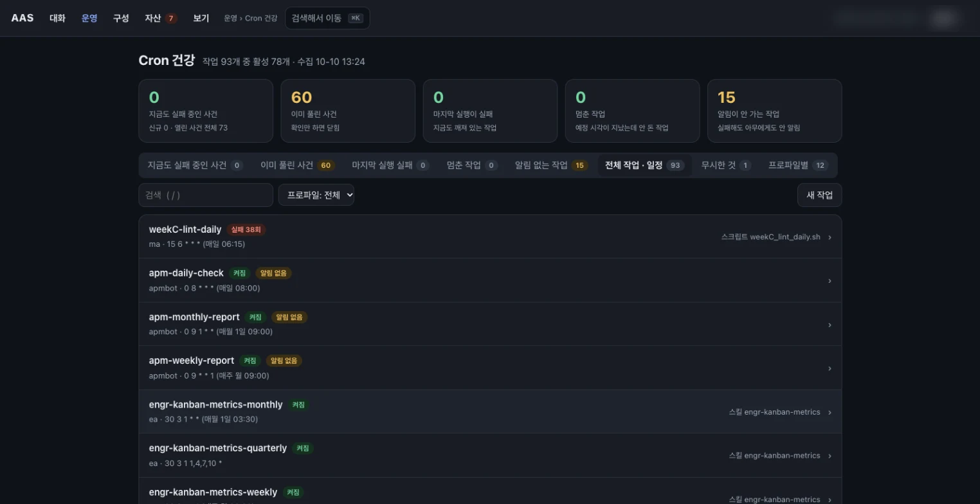Open the 프로파일: 전체 dropdown
Image resolution: width=980 pixels, height=504 pixels.
[316, 195]
